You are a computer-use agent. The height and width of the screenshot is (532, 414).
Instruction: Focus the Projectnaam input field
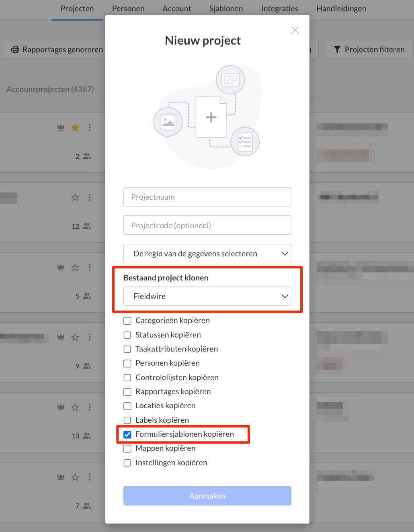point(207,197)
